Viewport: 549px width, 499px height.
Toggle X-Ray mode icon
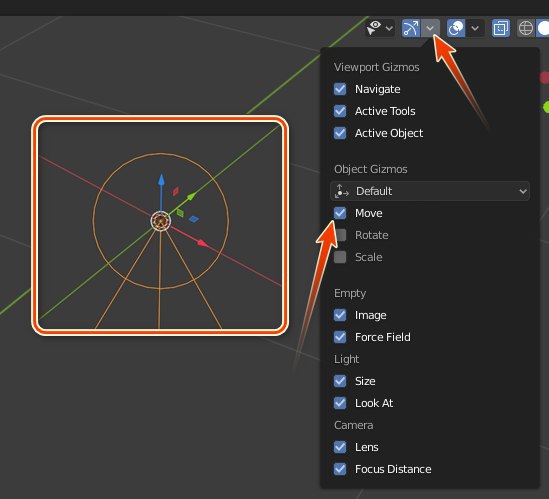pyautogui.click(x=501, y=28)
